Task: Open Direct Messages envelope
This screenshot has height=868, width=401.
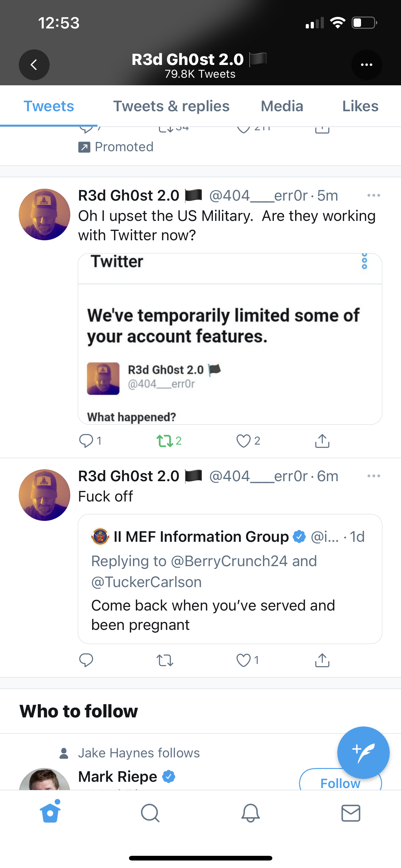Action: [x=350, y=813]
